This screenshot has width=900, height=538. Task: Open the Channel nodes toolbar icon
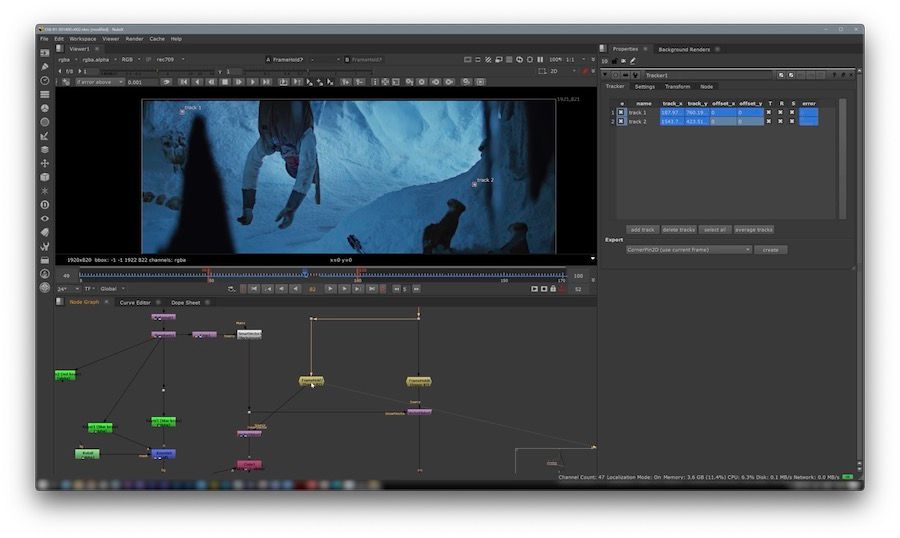point(45,94)
